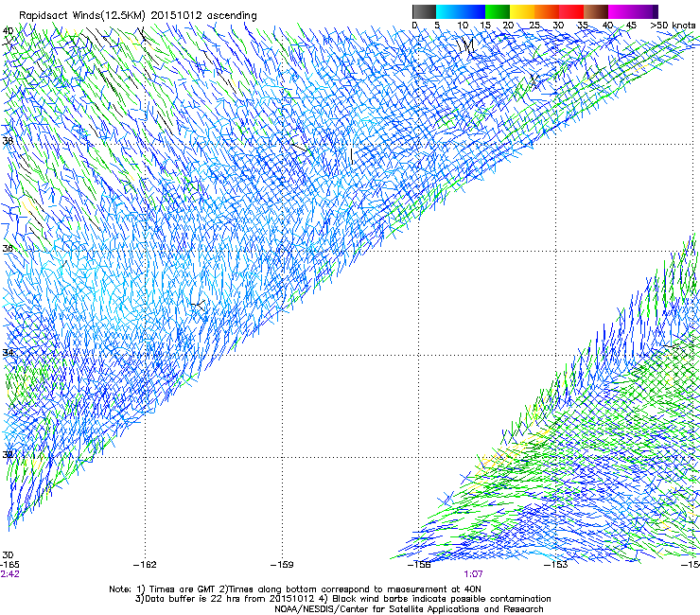This screenshot has width=700, height=615.
Task: Click the cyan-blue 5-15 knots color swatch
Action: tap(461, 11)
